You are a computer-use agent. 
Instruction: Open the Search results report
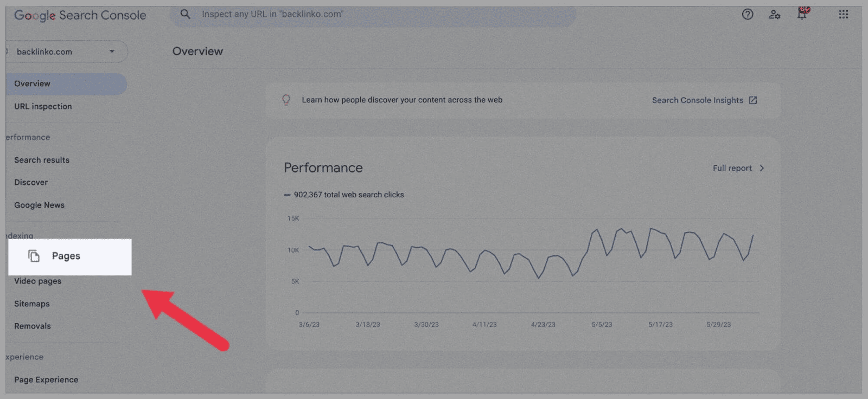point(42,159)
